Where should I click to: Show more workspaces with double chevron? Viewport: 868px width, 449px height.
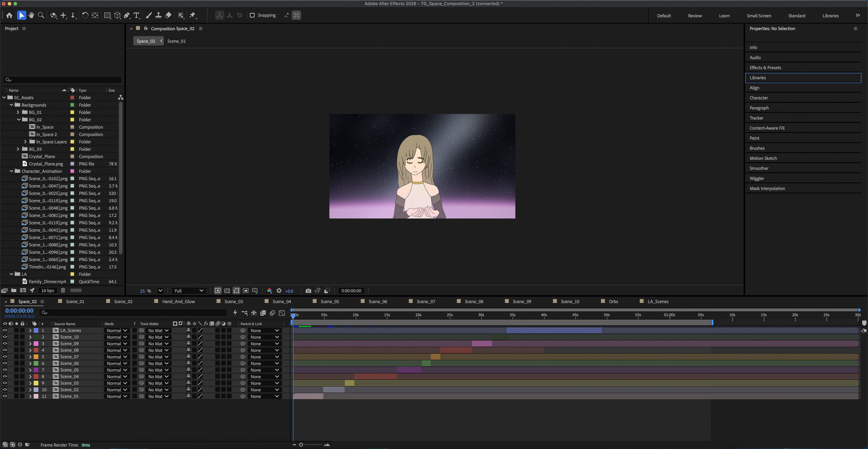pyautogui.click(x=858, y=15)
